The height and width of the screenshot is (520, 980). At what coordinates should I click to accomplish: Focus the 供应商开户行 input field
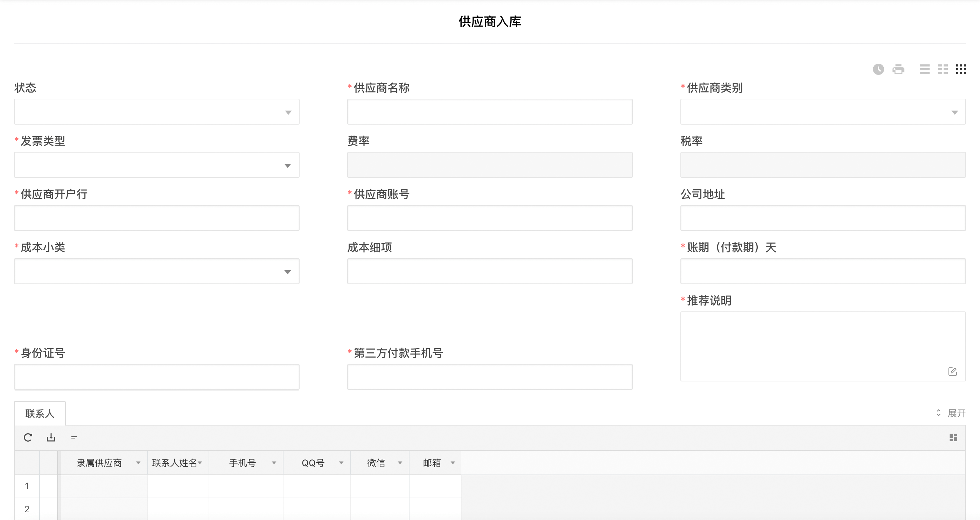click(x=157, y=218)
